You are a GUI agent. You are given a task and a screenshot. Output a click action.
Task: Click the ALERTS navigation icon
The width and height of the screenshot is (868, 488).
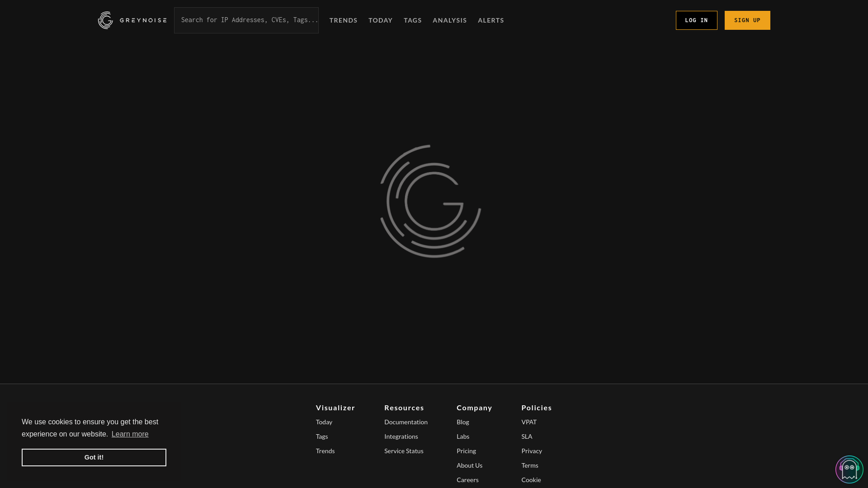(x=491, y=20)
